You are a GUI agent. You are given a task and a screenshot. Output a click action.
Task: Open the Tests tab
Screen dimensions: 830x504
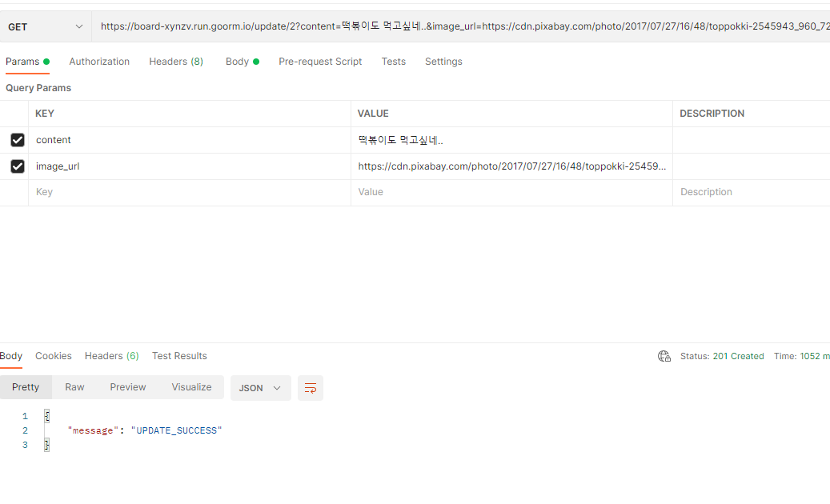[393, 62]
